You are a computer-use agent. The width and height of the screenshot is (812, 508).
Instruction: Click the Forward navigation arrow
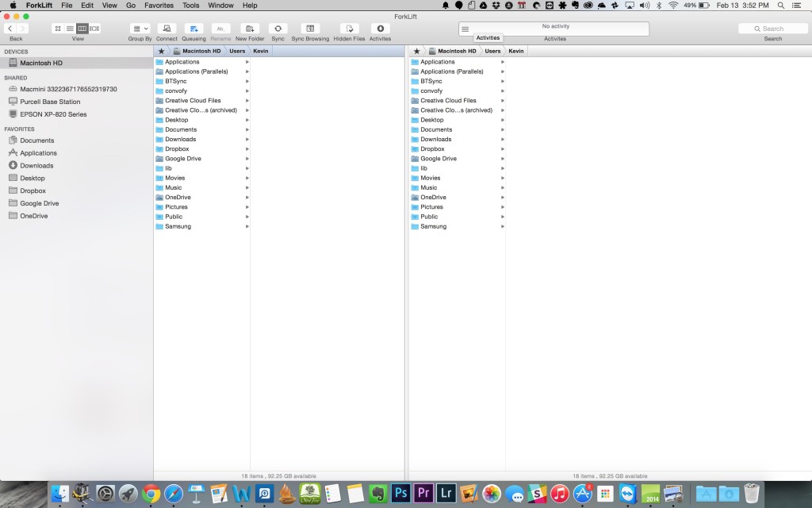pyautogui.click(x=22, y=29)
